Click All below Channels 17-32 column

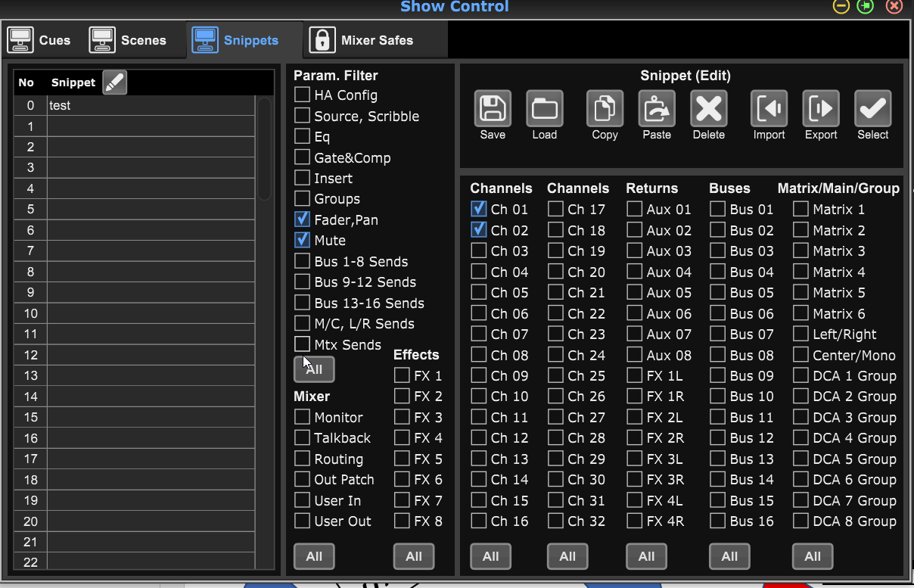(567, 556)
